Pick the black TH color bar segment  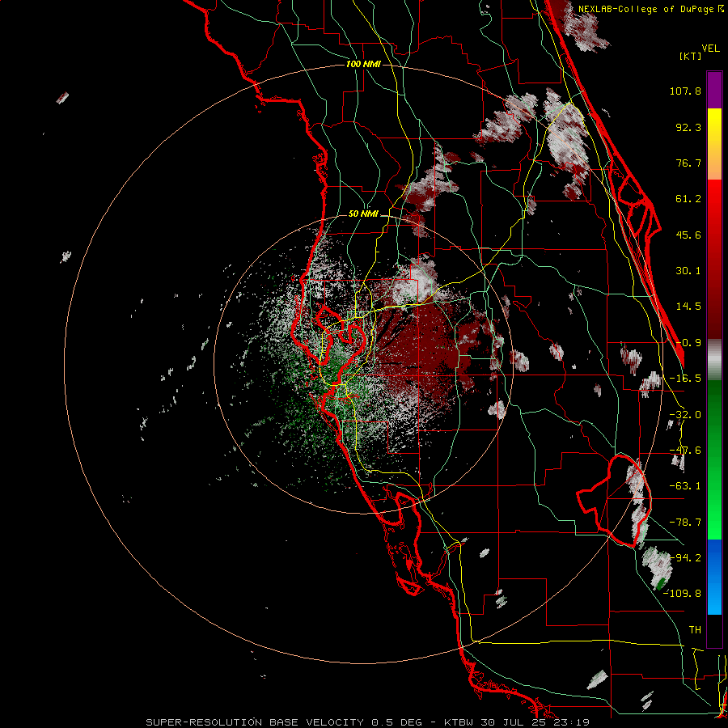click(x=714, y=630)
